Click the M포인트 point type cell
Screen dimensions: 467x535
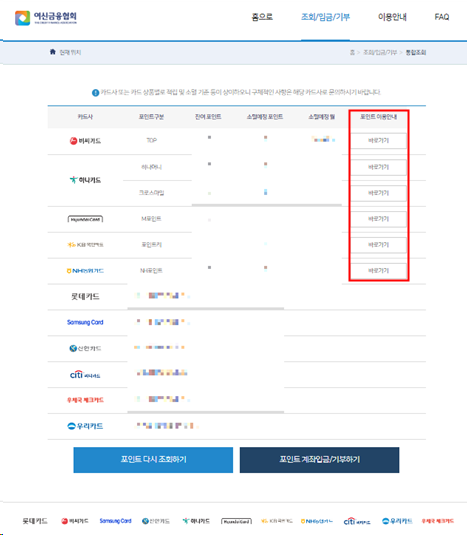pyautogui.click(x=151, y=219)
